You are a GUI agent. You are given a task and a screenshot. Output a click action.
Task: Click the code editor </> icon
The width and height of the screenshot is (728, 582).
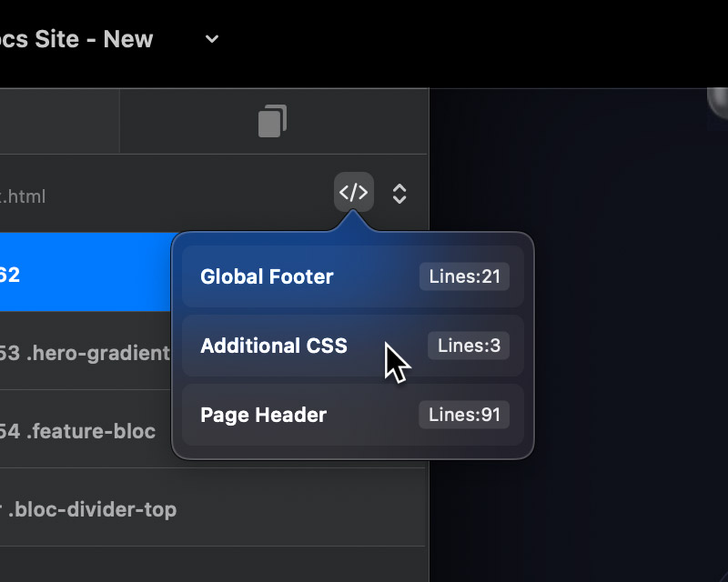coord(353,193)
